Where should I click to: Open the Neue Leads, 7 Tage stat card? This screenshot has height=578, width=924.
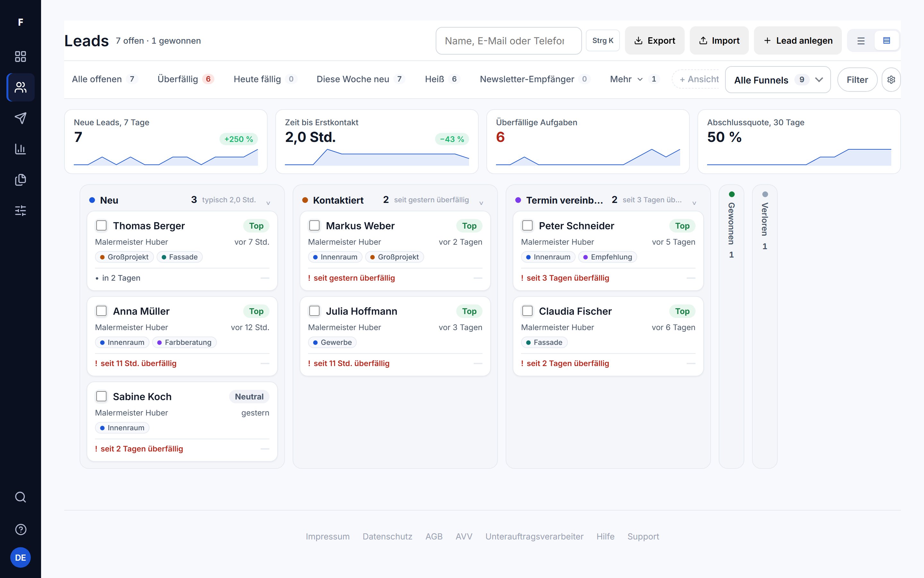166,141
